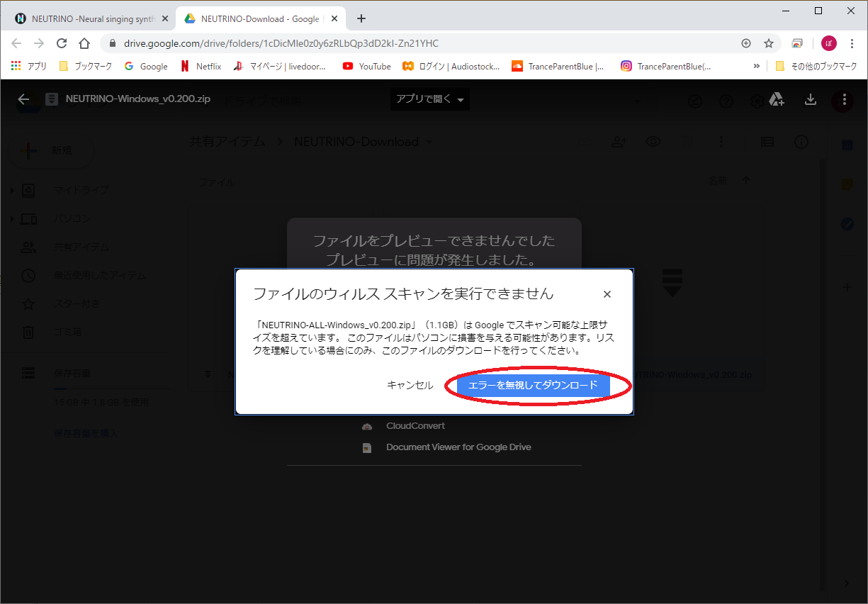868x604 pixels.
Task: Click the cast/media icon beside the profile avatar
Action: click(x=797, y=43)
